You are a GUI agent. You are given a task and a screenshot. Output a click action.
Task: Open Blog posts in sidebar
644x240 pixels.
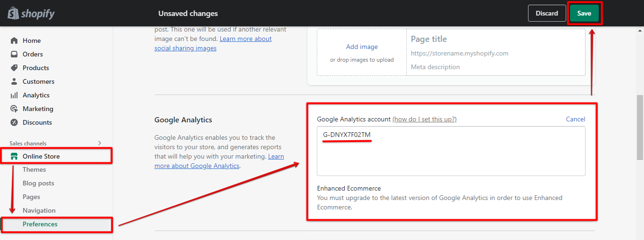pos(38,183)
